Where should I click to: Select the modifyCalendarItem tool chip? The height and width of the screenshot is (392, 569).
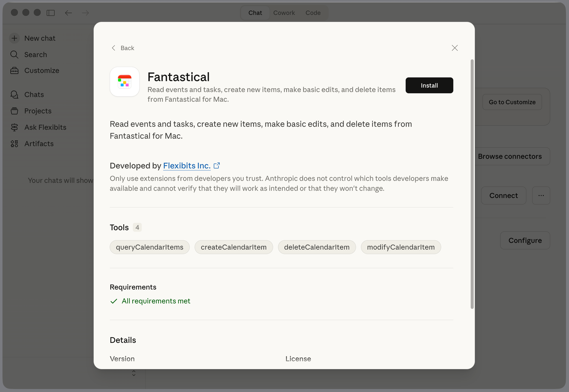[x=401, y=247]
